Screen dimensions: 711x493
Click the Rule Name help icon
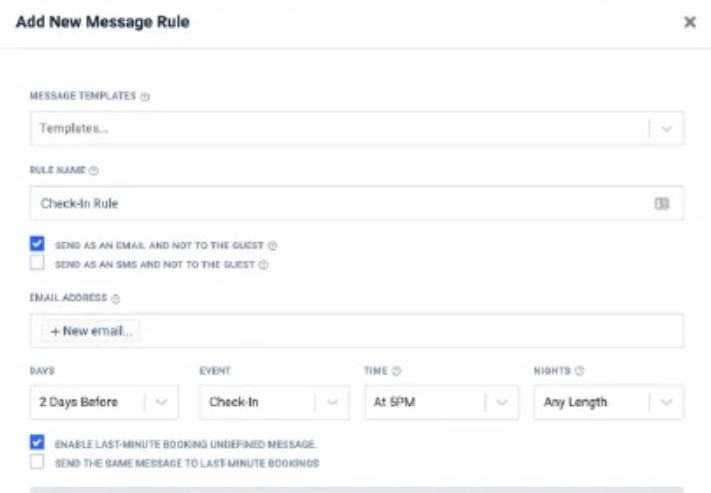tap(94, 171)
